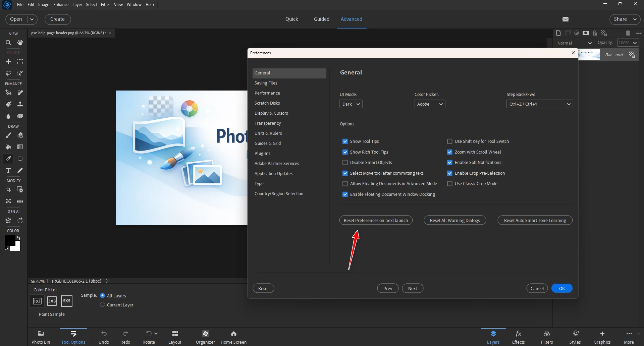Select the Brush tool in Draw section
Viewport: 644px width, 346px height.
pos(8,135)
